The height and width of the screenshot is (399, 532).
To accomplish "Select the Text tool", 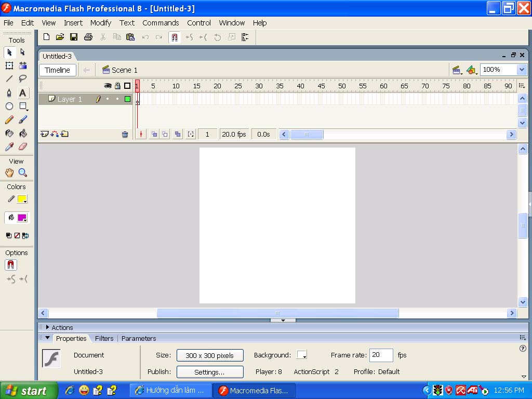I will (x=23, y=92).
